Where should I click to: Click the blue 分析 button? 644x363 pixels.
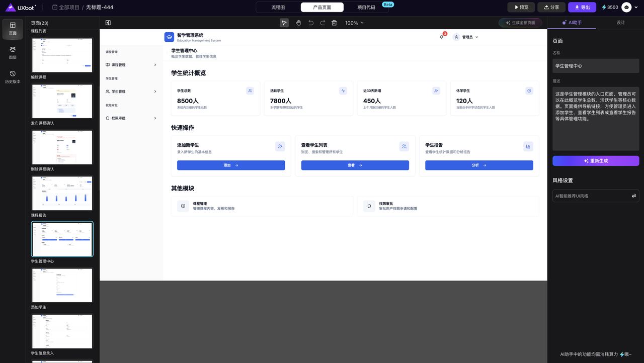479,165
